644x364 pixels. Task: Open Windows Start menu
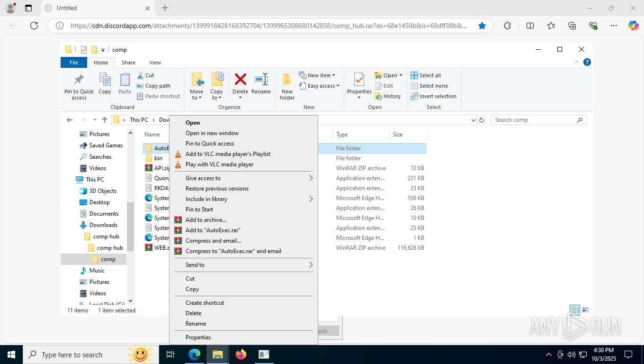pos(11,355)
